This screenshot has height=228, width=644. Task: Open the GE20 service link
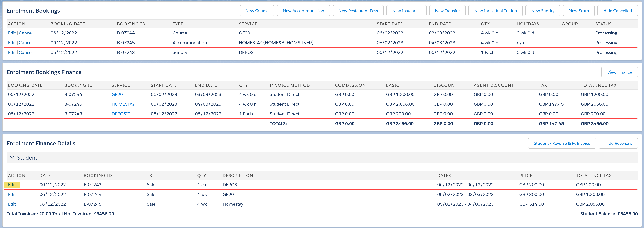pyautogui.click(x=117, y=95)
